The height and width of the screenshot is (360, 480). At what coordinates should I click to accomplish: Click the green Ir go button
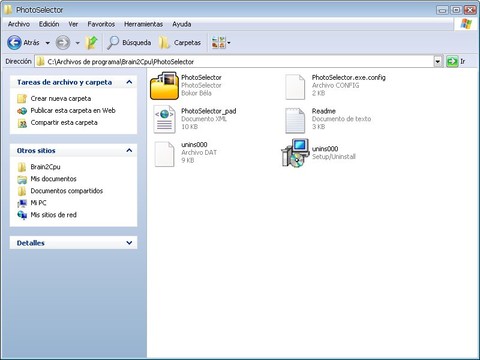click(452, 62)
